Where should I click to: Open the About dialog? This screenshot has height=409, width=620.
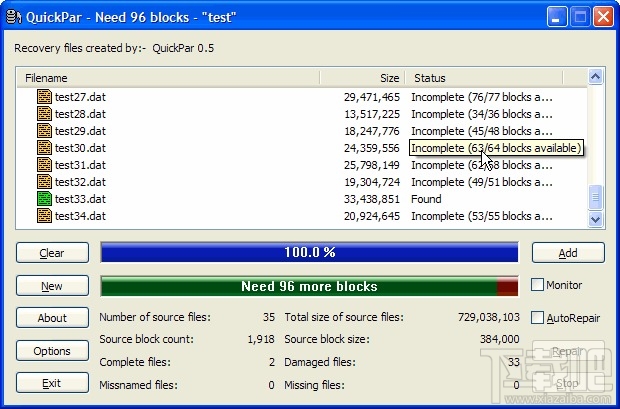coord(52,318)
